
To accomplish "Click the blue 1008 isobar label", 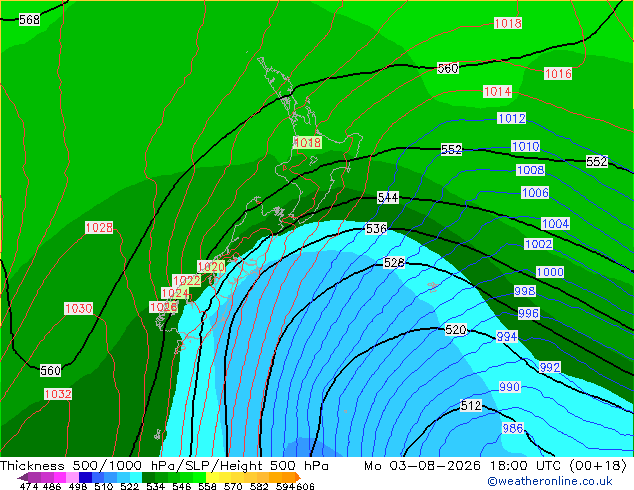I will tap(530, 170).
